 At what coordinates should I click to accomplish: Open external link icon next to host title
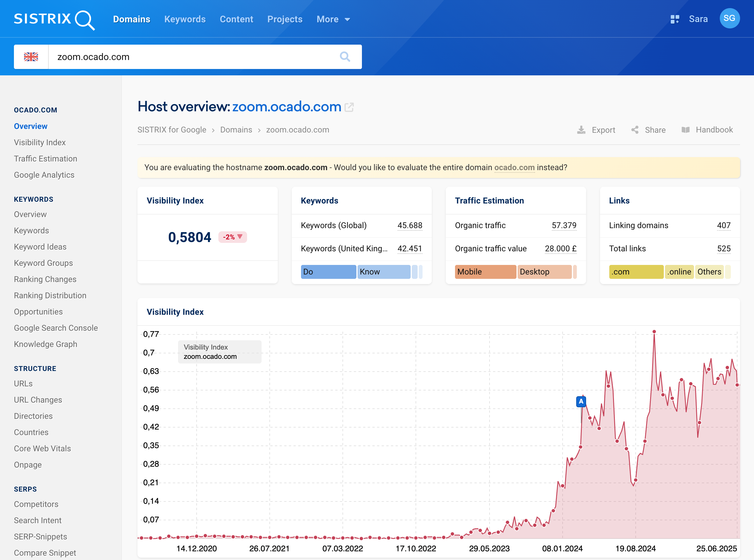349,107
